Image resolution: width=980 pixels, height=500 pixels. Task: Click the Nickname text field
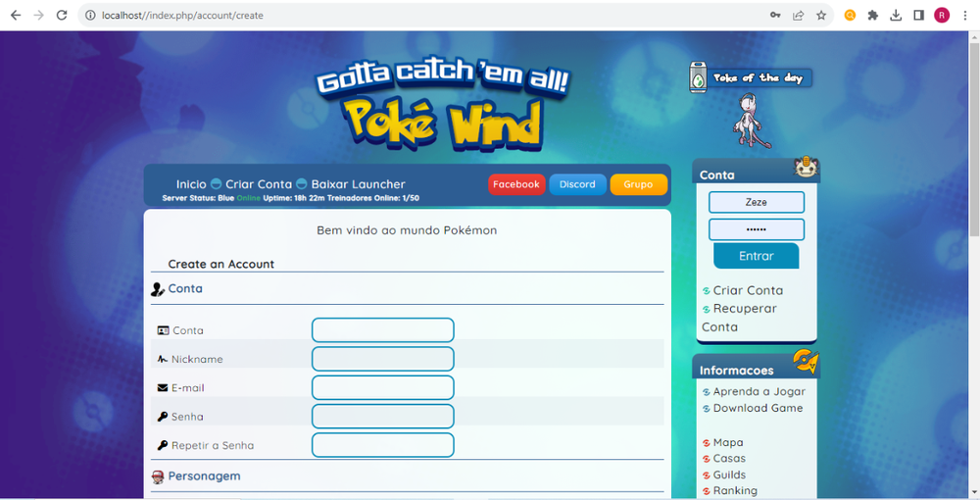click(382, 359)
